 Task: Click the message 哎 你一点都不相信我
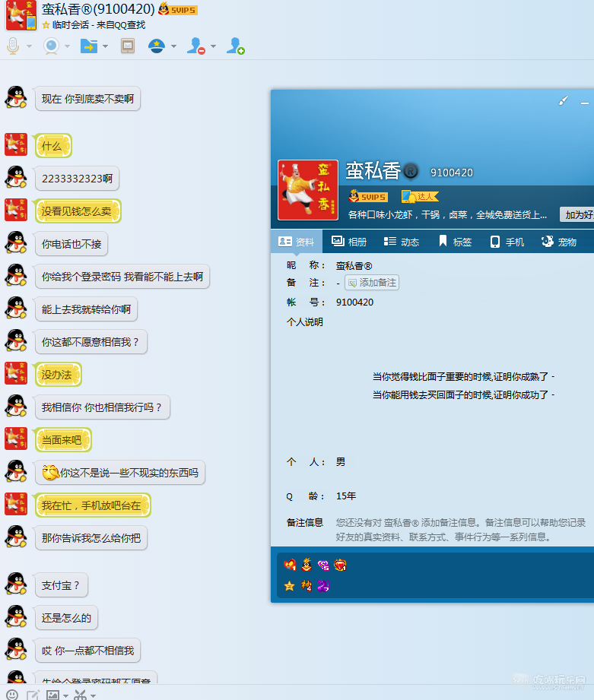87,651
